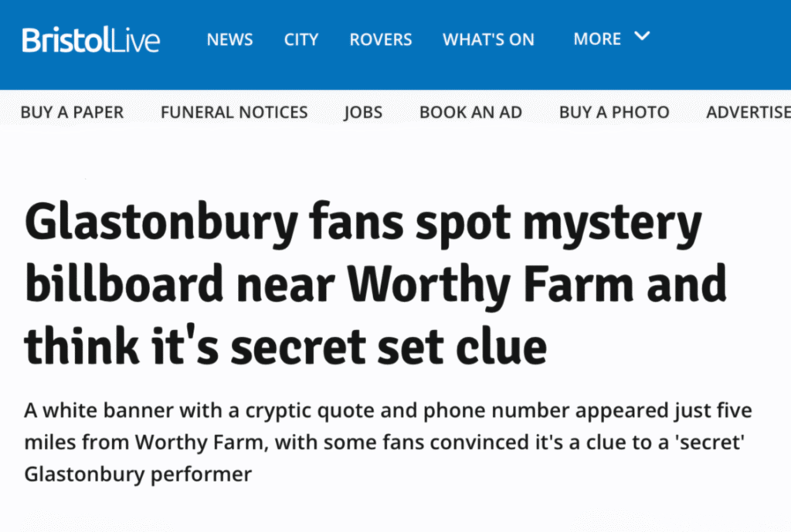
Task: Open the BUY A PHOTO link
Action: (x=614, y=112)
